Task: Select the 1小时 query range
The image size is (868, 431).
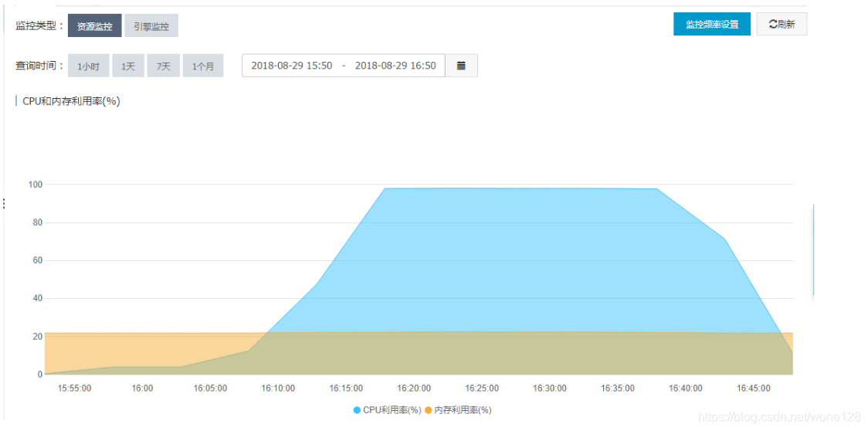Action: pos(89,66)
